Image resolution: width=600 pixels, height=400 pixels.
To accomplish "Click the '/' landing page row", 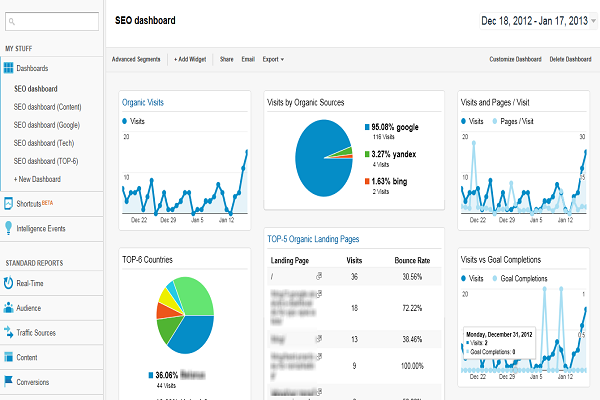I will pyautogui.click(x=354, y=276).
